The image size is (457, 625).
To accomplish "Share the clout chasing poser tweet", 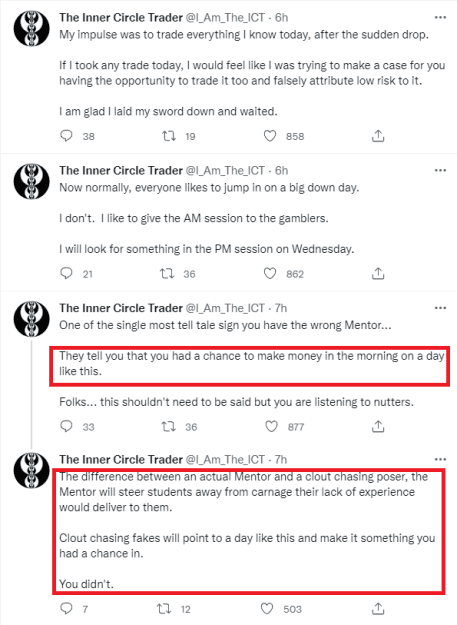I will (x=378, y=609).
